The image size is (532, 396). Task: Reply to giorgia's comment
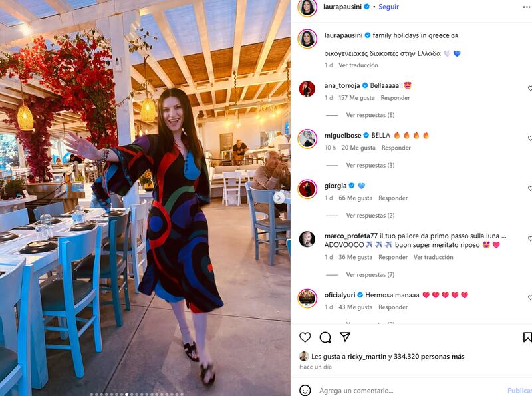393,198
